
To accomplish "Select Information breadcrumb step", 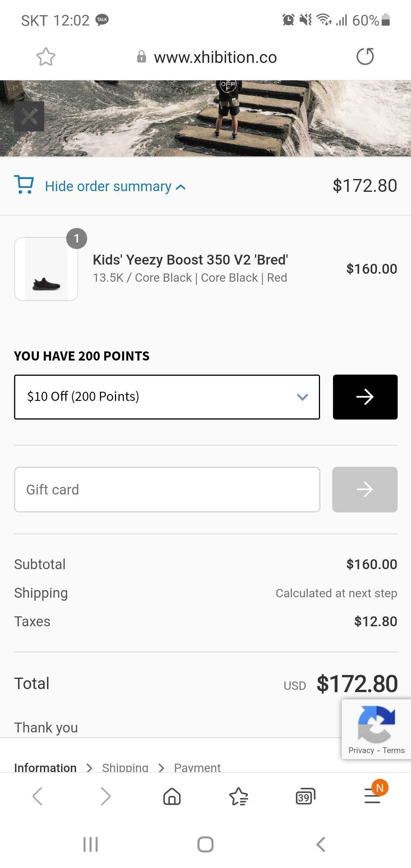I will click(45, 767).
